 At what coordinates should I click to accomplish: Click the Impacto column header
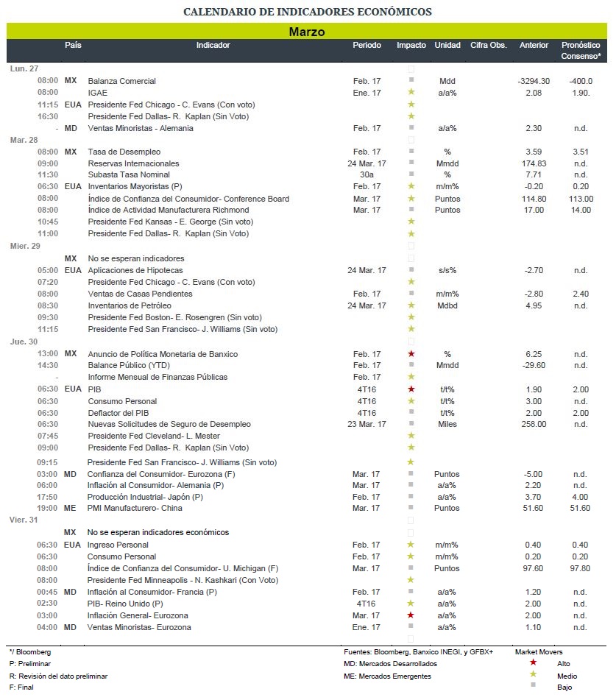click(411, 45)
